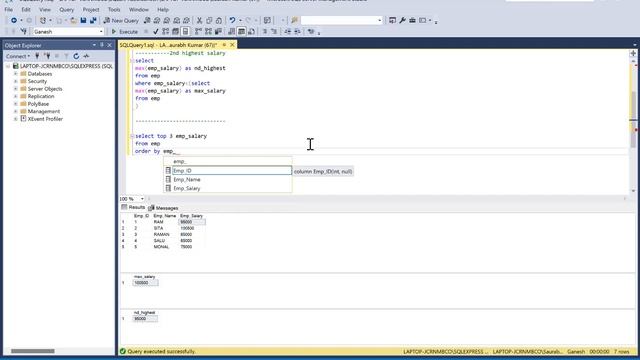This screenshot has height=360, width=640.
Task: Click the New Query toolbar button
Action: 121,20
